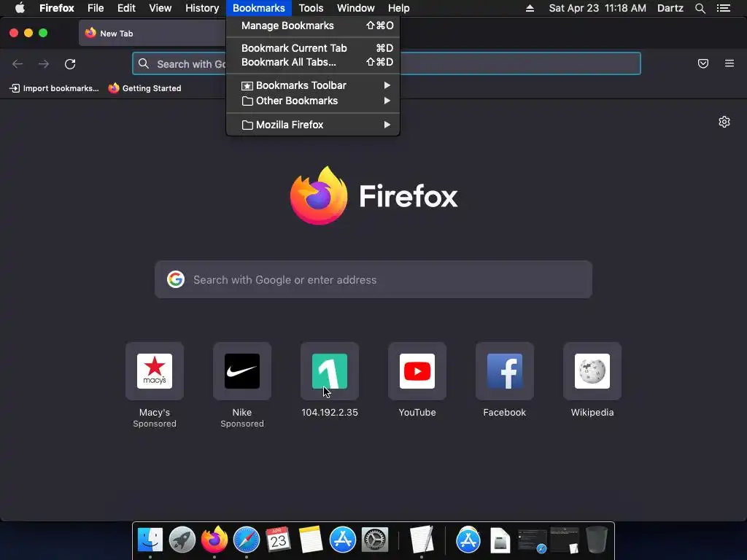Open Getting Started bookmark

(145, 88)
